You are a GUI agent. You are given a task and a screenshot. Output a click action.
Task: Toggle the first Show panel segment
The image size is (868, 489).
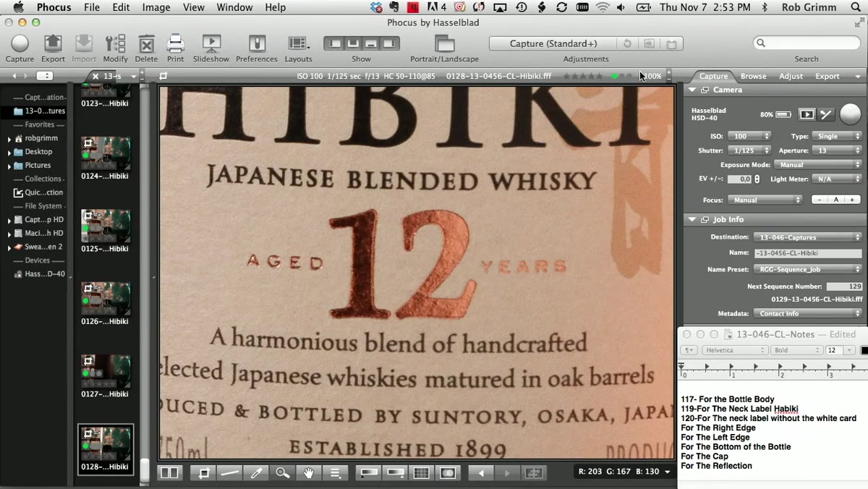click(335, 43)
